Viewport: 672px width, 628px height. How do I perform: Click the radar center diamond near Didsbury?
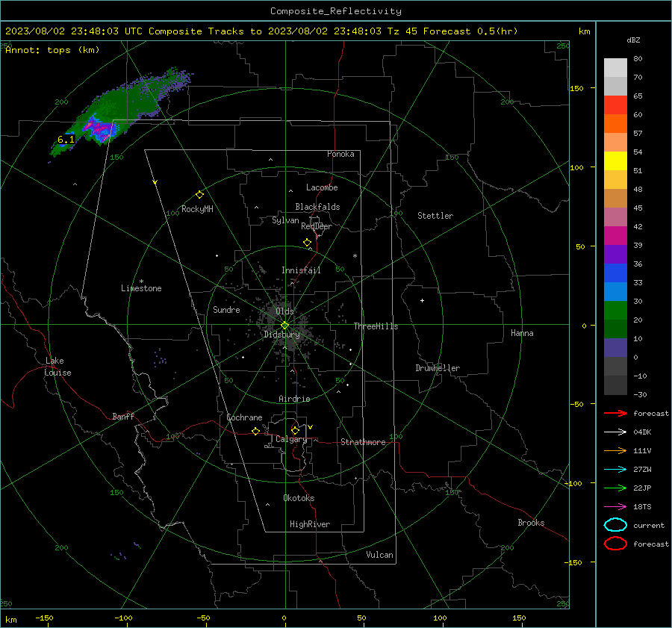coord(285,326)
